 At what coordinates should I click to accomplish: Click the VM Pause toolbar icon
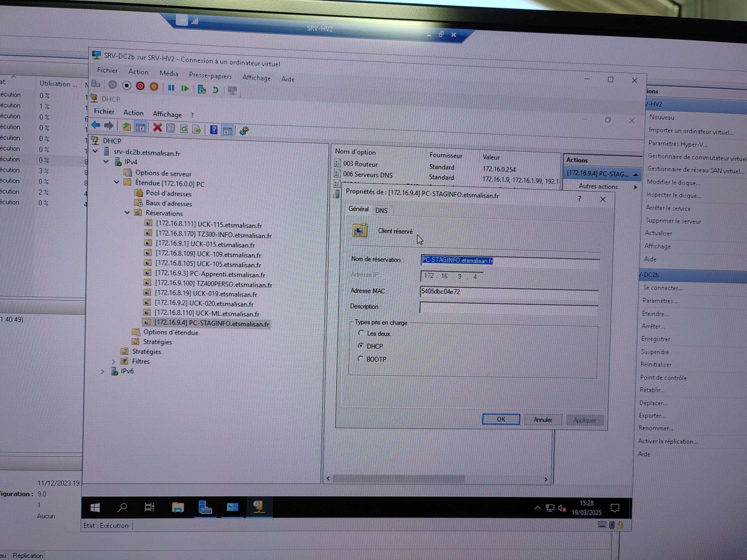coord(171,88)
